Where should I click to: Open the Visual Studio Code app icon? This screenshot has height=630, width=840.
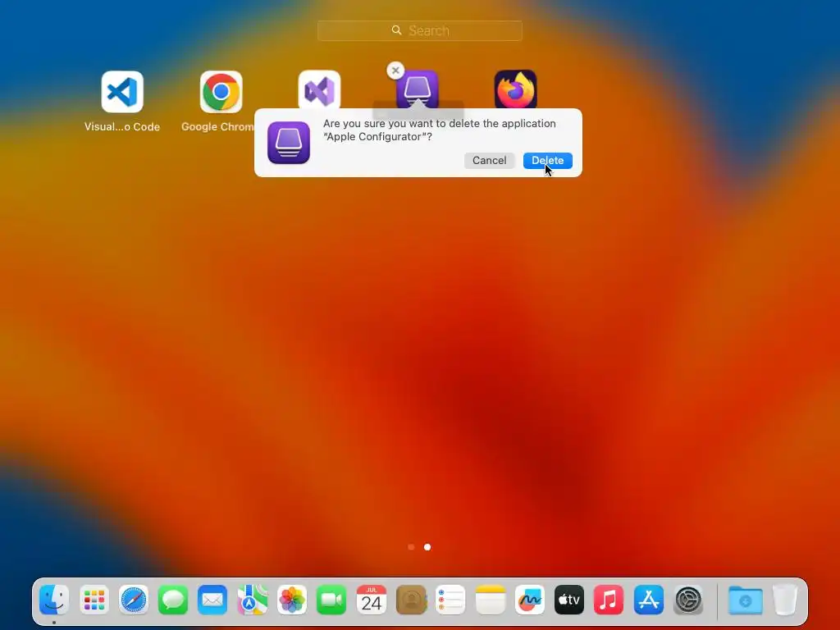[122, 92]
